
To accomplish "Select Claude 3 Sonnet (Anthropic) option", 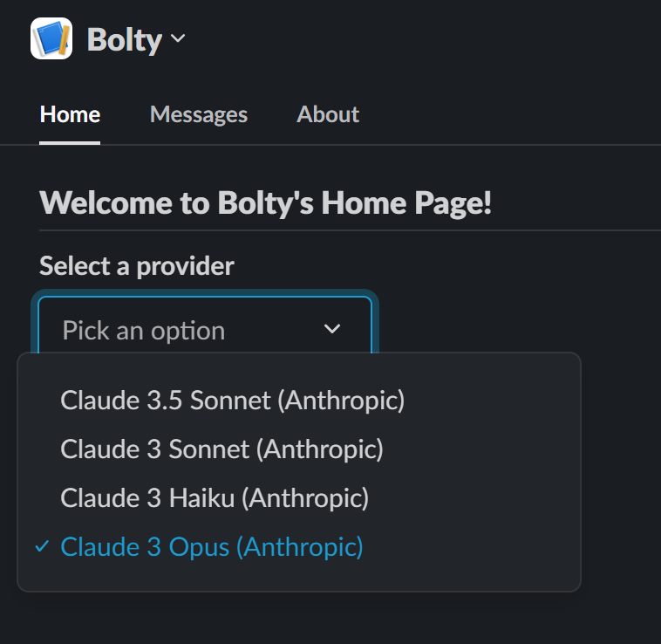I will tap(222, 449).
